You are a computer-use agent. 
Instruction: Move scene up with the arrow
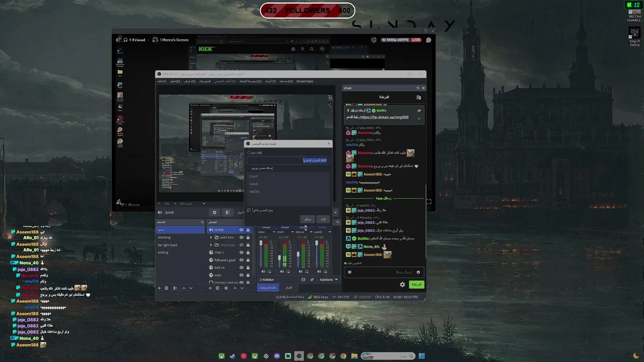pos(184,288)
